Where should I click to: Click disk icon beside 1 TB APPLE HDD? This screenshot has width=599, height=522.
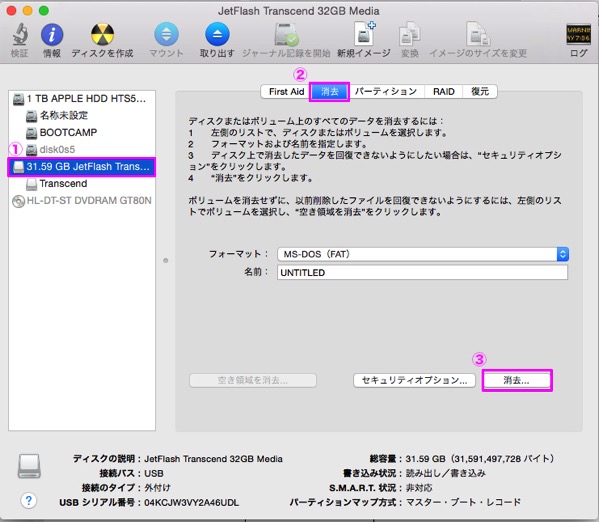pos(18,99)
